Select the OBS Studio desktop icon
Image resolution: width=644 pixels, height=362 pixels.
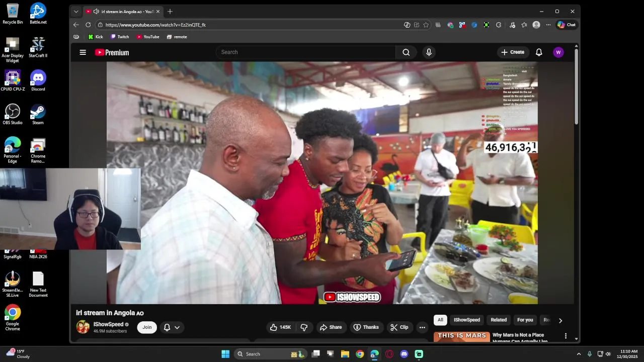tap(13, 114)
